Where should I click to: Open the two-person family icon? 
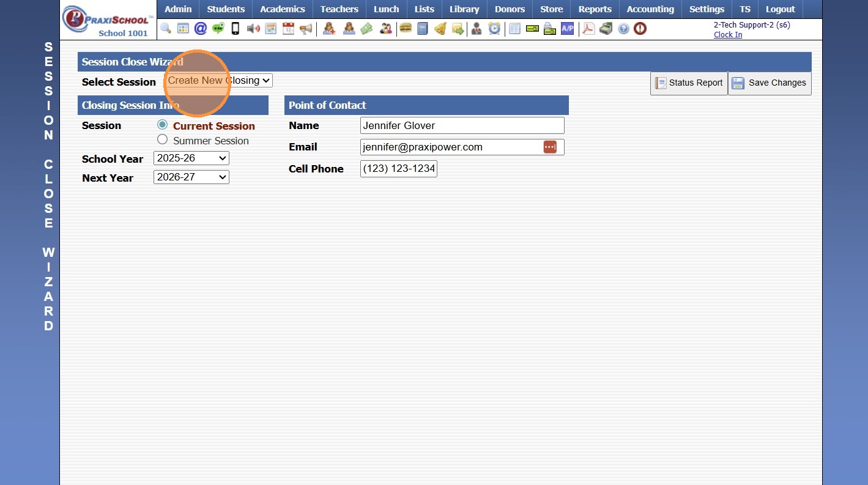(x=385, y=29)
